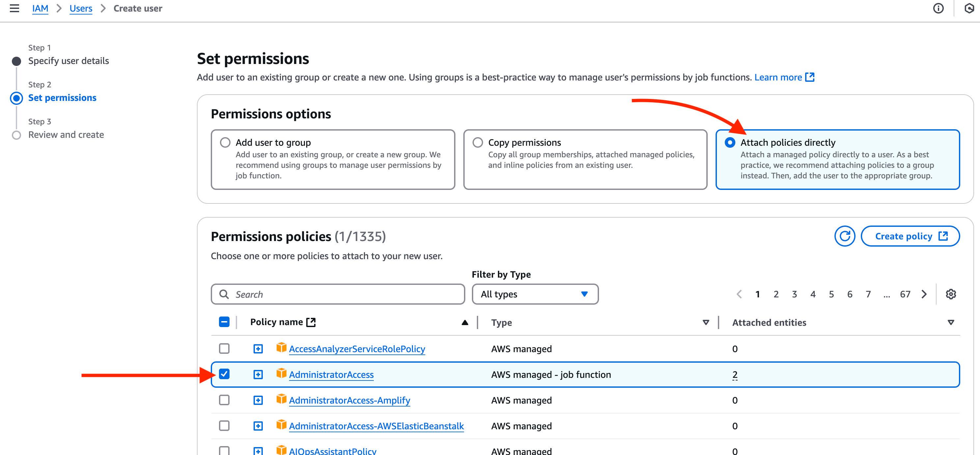Viewport: 980px width, 455px height.
Task: Click the info circle icon in header
Action: 938,8
